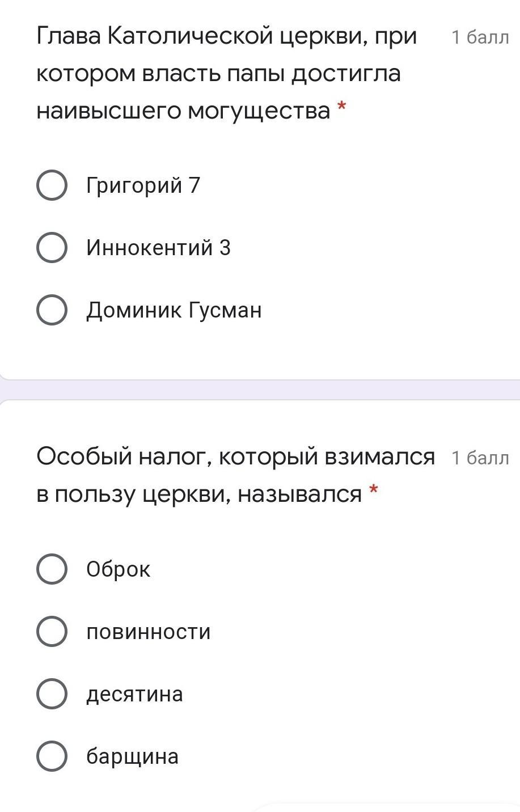Mark the барщина radio circle
This screenshot has height=812, width=520.
pyautogui.click(x=52, y=756)
